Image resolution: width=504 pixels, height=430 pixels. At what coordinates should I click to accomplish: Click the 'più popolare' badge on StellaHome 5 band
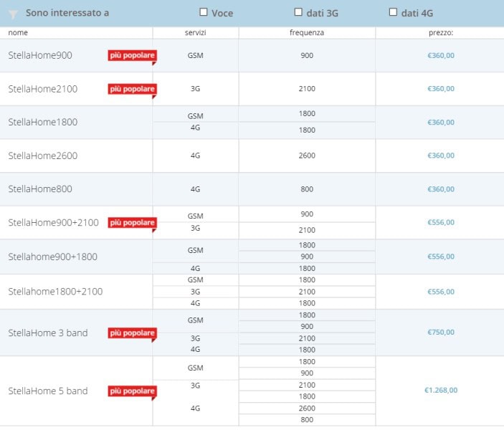click(x=132, y=391)
